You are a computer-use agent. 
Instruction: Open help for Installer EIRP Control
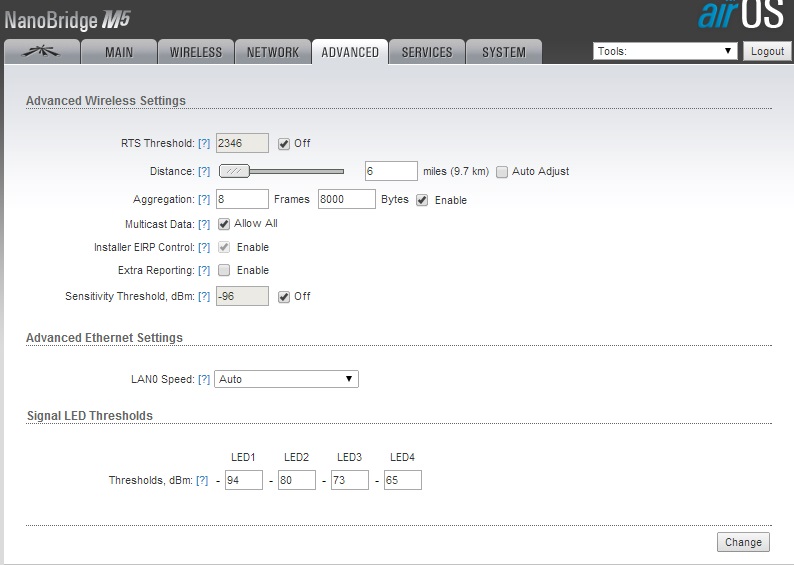pos(204,248)
